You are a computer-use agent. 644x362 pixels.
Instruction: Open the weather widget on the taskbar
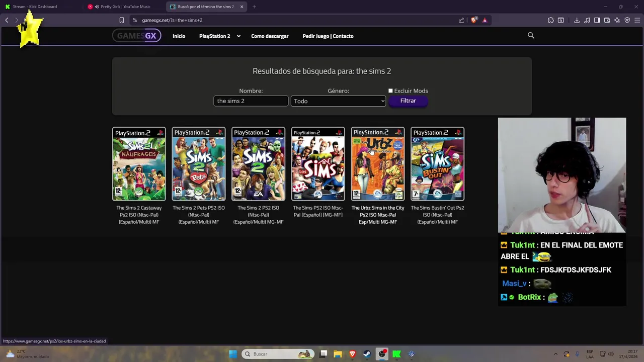tap(28, 354)
